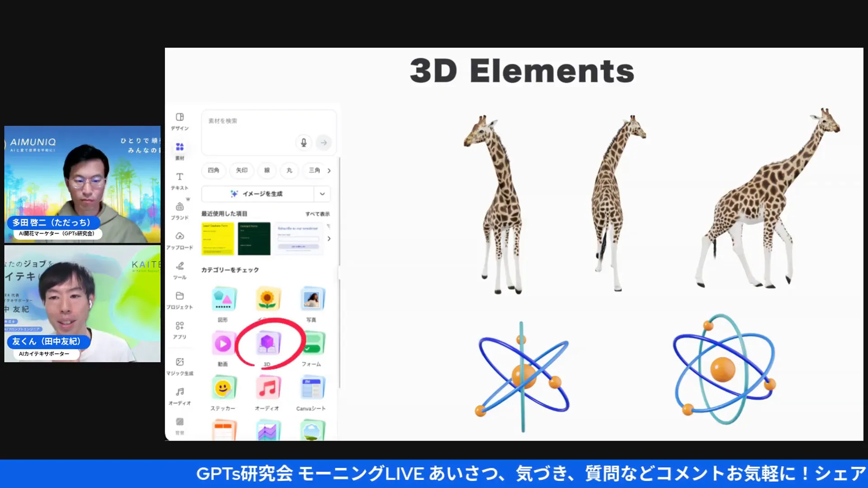This screenshot has width=868, height=488.
Task: Expand more shape filters with the right chevron
Action: click(x=329, y=171)
